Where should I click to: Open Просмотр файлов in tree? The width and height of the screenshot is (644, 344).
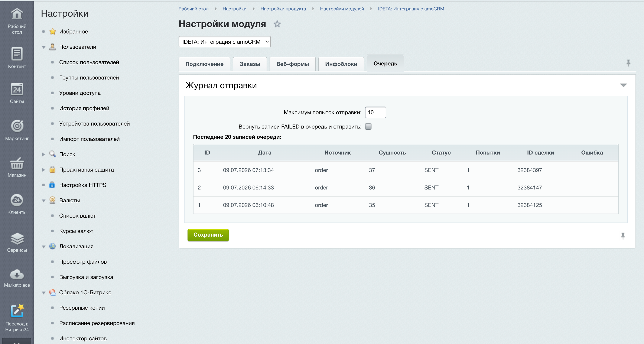(x=83, y=262)
